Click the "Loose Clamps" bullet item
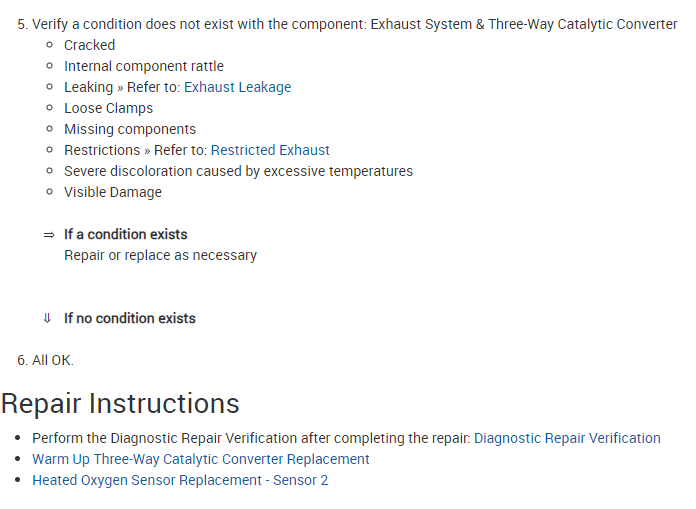 [108, 108]
